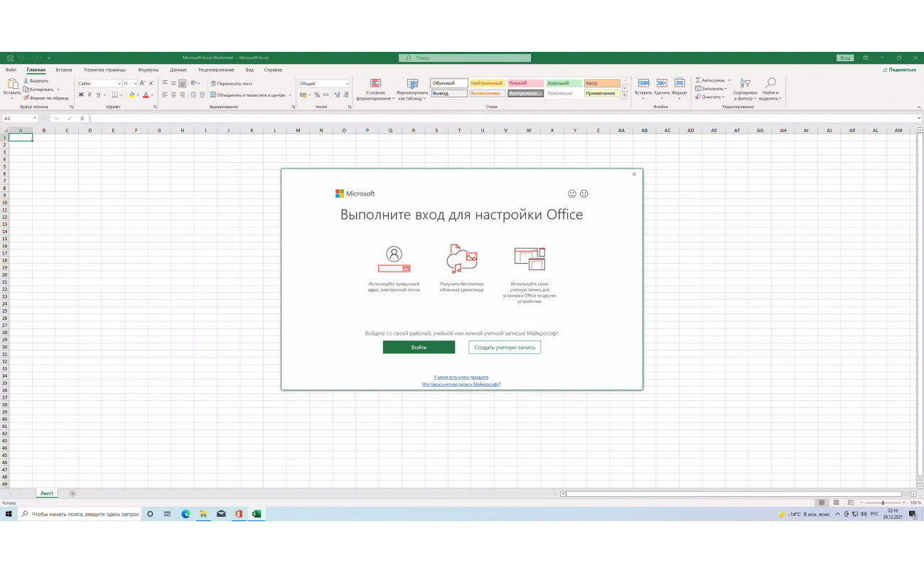Click the red font color A icon

[x=146, y=95]
